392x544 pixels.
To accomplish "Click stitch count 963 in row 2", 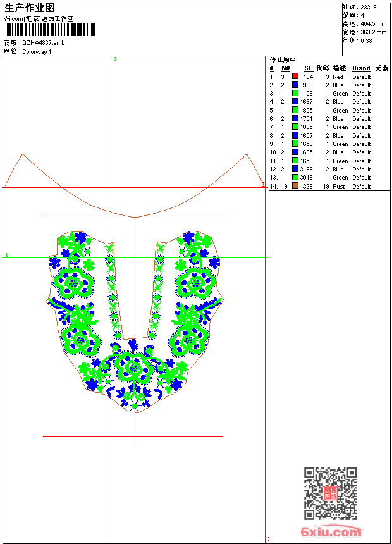I will click(x=308, y=85).
